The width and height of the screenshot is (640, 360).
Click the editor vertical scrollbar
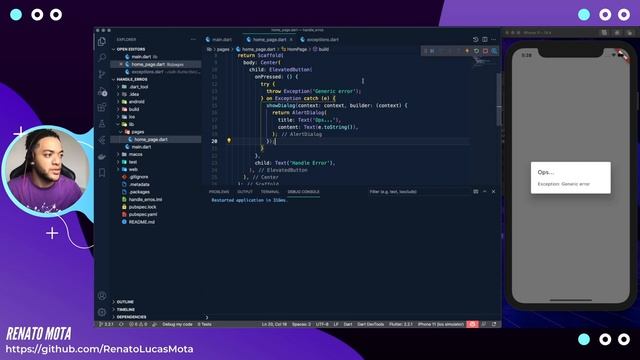point(499,100)
